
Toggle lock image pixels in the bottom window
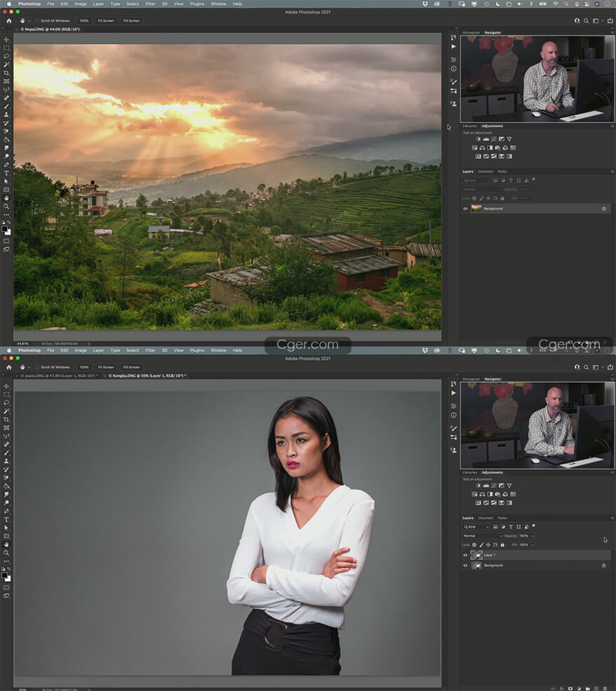[481, 545]
